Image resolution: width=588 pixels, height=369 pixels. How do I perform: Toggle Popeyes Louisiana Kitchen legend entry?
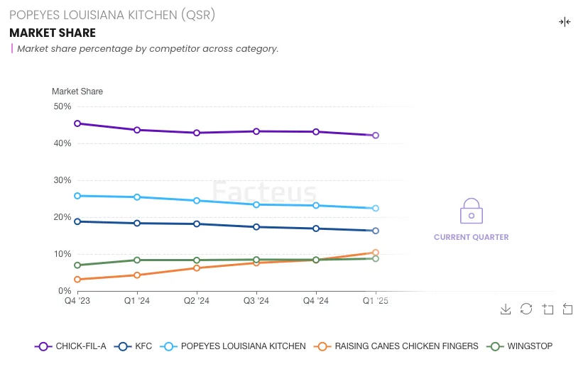point(234,346)
